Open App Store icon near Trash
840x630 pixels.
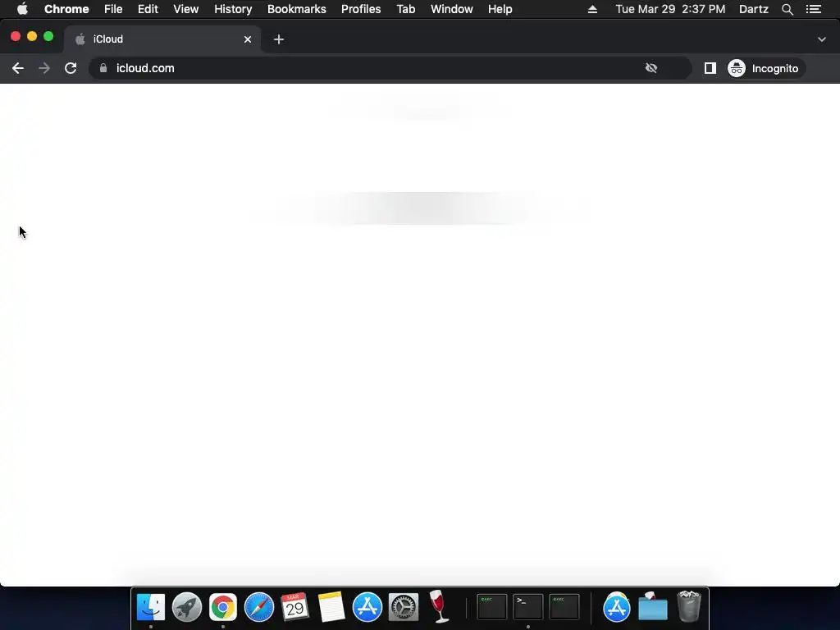coord(617,607)
